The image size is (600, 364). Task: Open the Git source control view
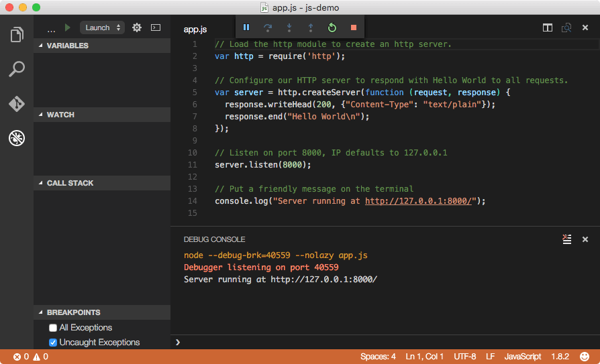pos(17,104)
